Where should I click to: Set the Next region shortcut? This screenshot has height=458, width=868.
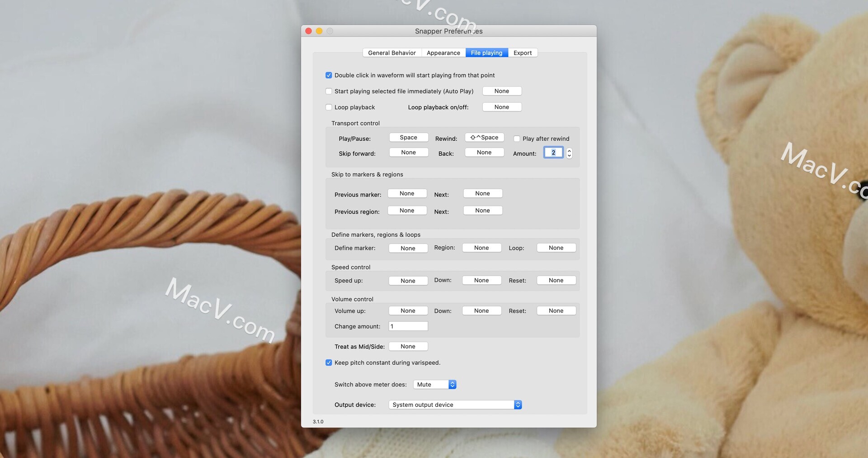[x=483, y=210]
